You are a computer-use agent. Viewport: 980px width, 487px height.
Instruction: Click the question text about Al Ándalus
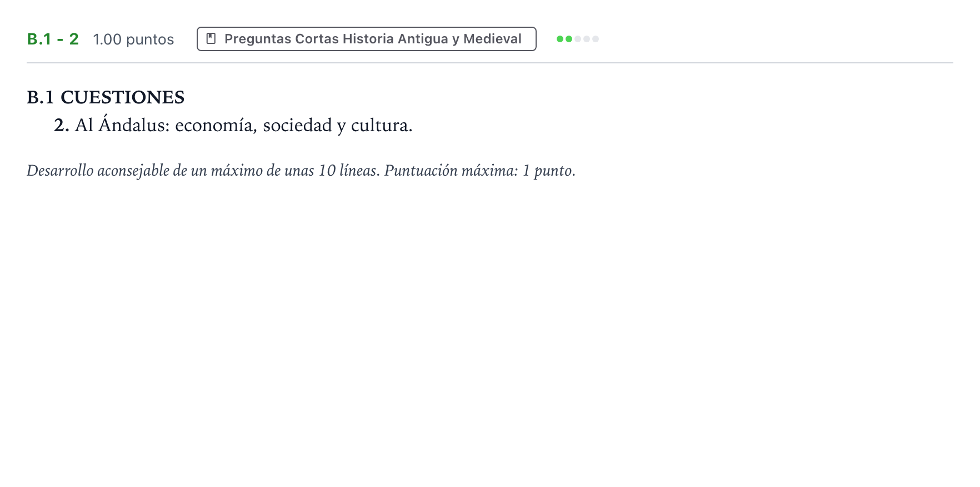coord(233,125)
